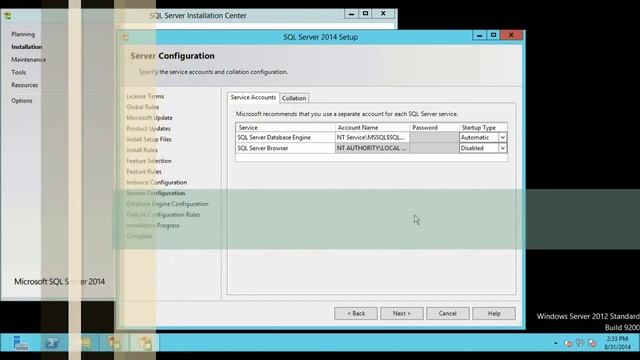Click the Startup Type column header
640x360 pixels.
483,127
